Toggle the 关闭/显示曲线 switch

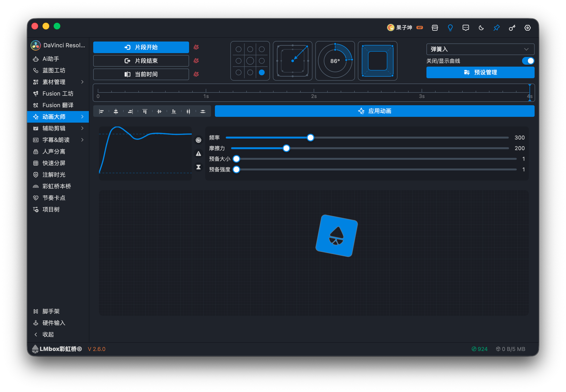(528, 61)
